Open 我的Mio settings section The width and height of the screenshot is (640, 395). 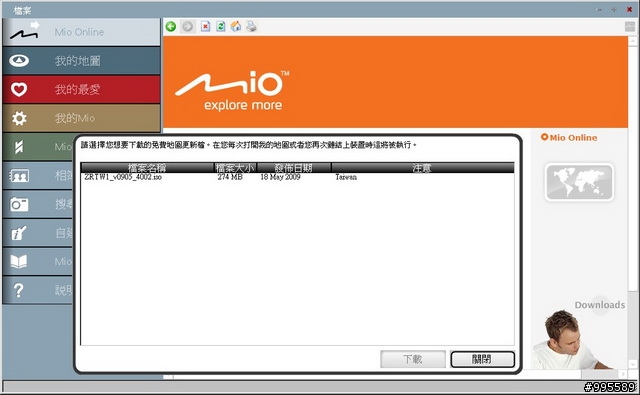(x=81, y=118)
